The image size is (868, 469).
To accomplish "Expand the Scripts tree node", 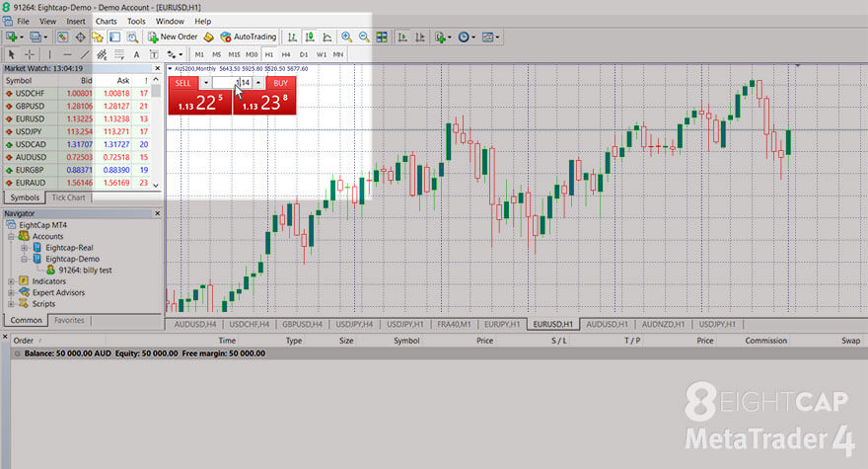I will (11, 304).
